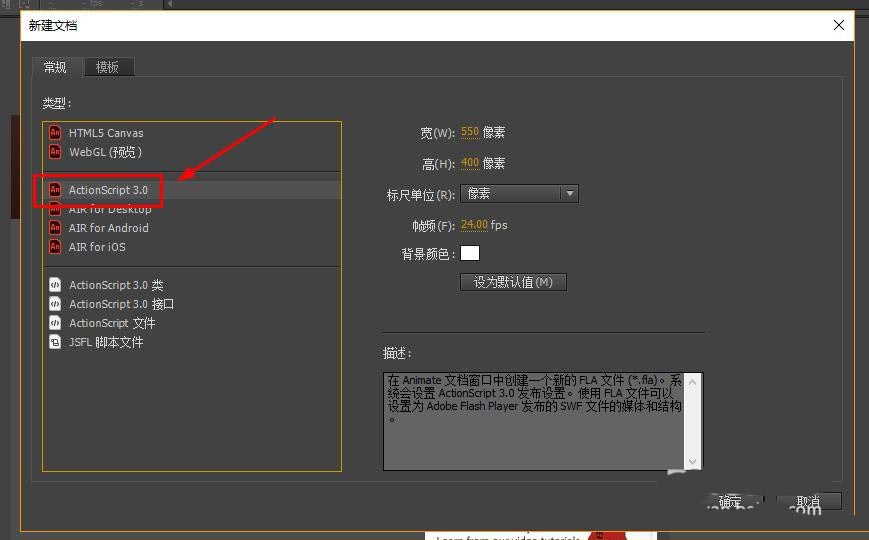Screen dimensions: 869x540
Task: Open the 标尺单位 dropdown
Action: (x=519, y=193)
